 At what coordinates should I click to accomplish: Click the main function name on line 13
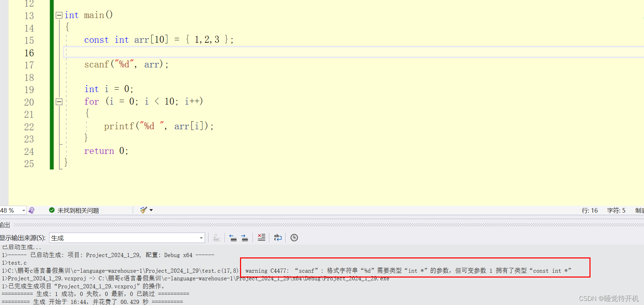click(x=94, y=15)
